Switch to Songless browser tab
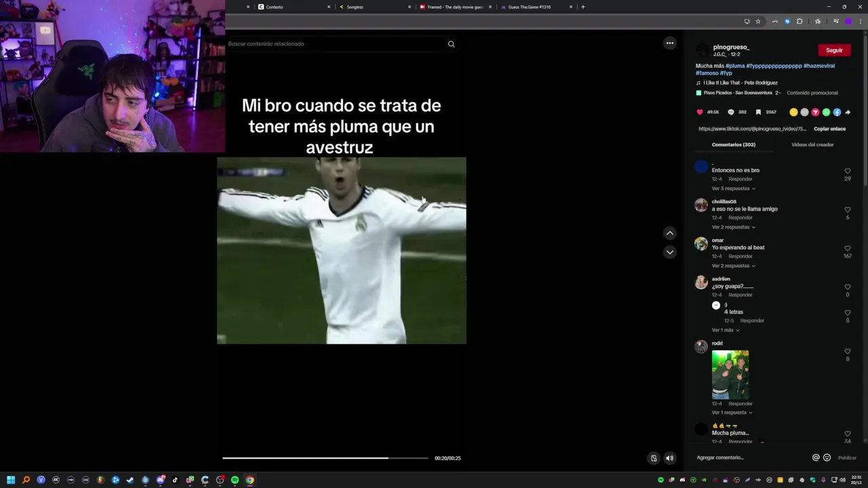The width and height of the screenshot is (868, 488). [x=374, y=7]
